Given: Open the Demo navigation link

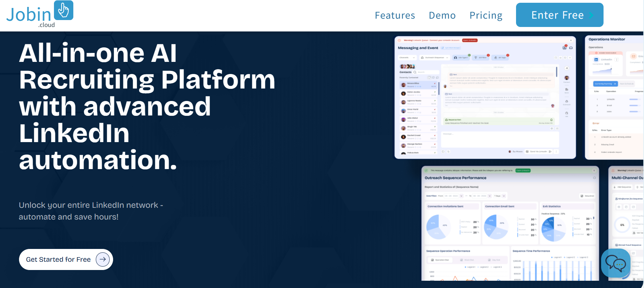Looking at the screenshot, I should coord(442,15).
